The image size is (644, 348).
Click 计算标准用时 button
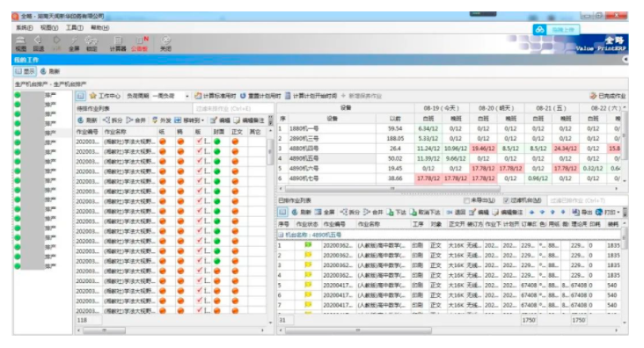[x=216, y=96]
